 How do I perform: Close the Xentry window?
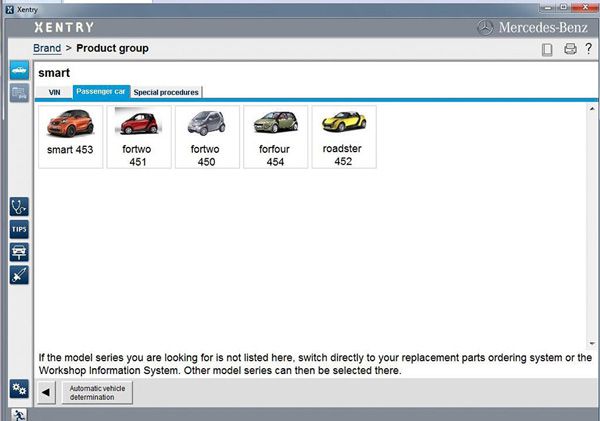(585, 8)
